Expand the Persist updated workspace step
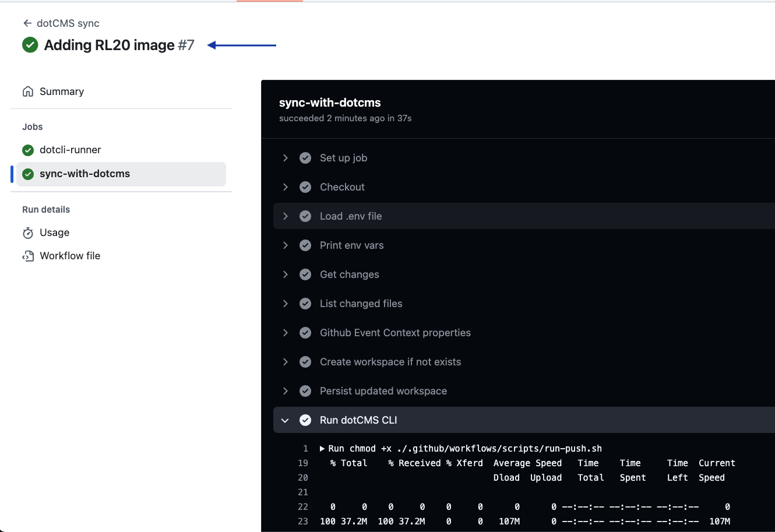The image size is (775, 532). tap(285, 391)
